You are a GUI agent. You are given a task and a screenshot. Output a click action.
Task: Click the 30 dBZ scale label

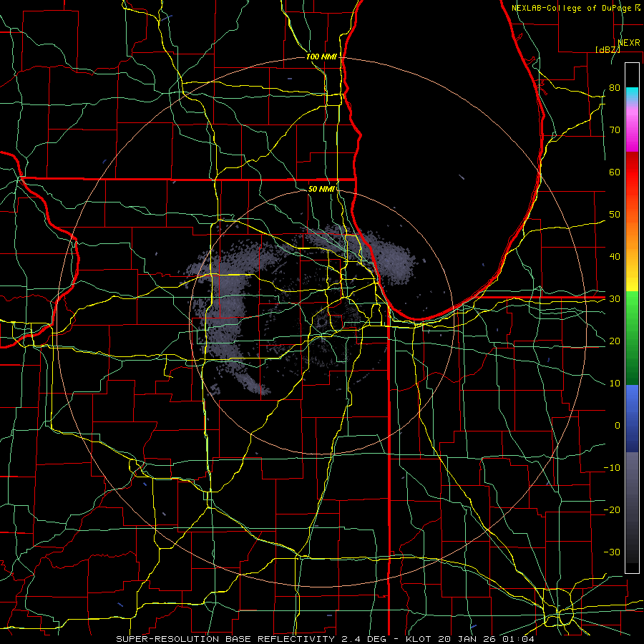[615, 299]
